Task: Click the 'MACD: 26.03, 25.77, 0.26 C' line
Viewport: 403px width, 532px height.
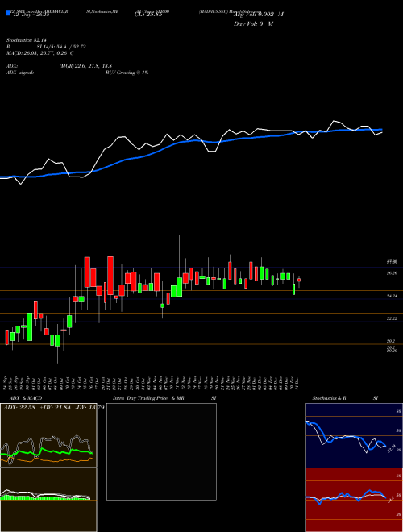Action: pyautogui.click(x=39, y=53)
